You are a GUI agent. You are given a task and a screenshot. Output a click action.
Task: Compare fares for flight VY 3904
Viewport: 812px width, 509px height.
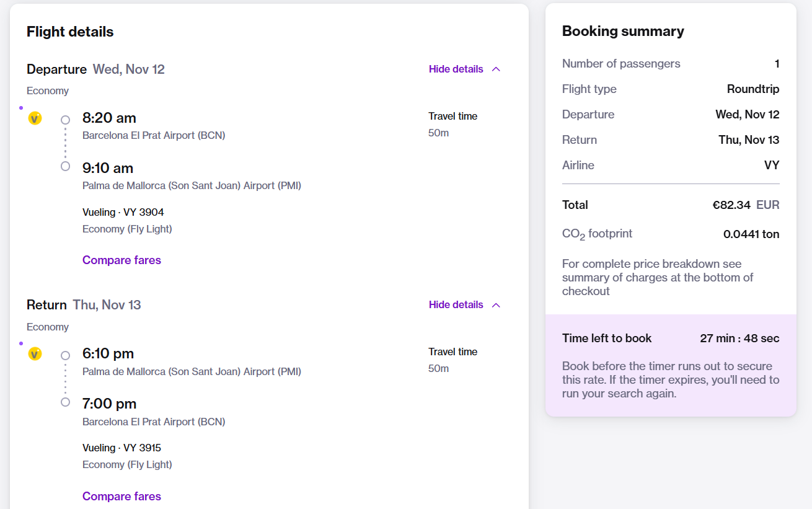pyautogui.click(x=121, y=260)
